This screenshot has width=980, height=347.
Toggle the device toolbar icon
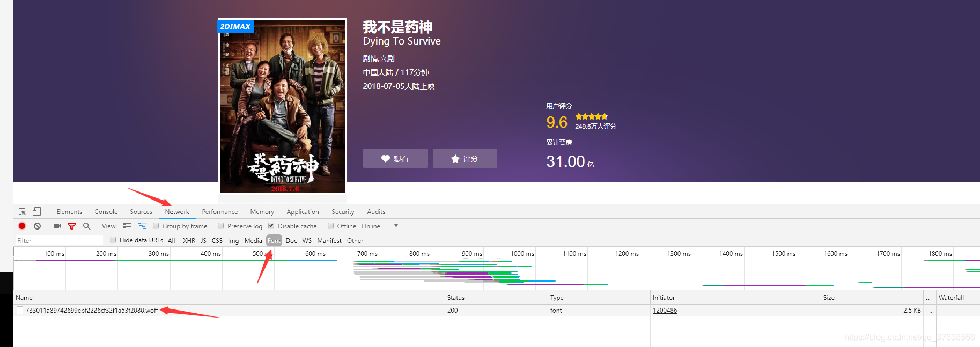[36, 212]
